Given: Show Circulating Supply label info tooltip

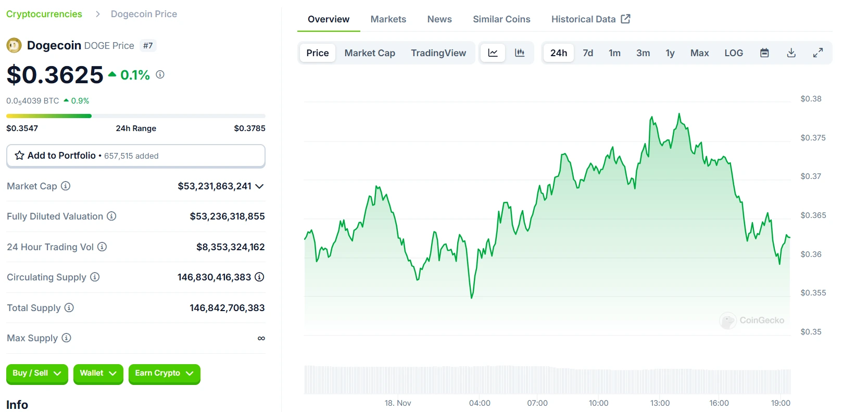Looking at the screenshot, I should pos(95,277).
